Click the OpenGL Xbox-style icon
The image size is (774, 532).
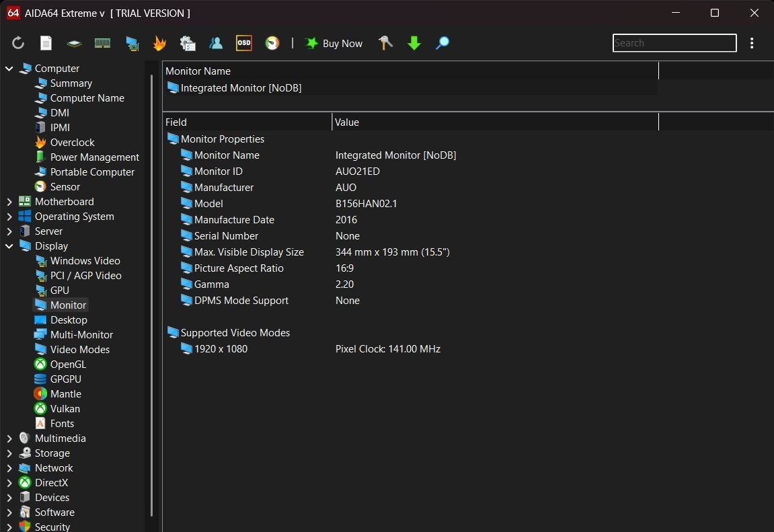pos(40,365)
